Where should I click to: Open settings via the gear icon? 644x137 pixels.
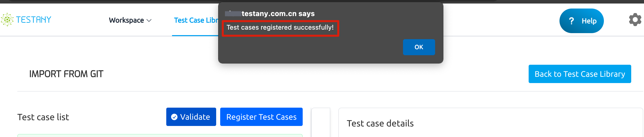[635, 20]
